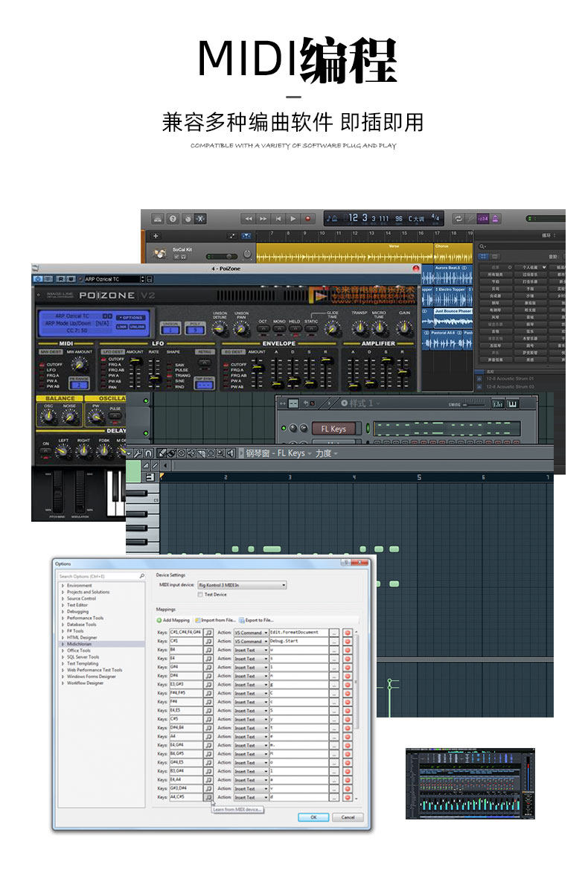
Task: Check the Test Device checkbox
Action: [200, 594]
